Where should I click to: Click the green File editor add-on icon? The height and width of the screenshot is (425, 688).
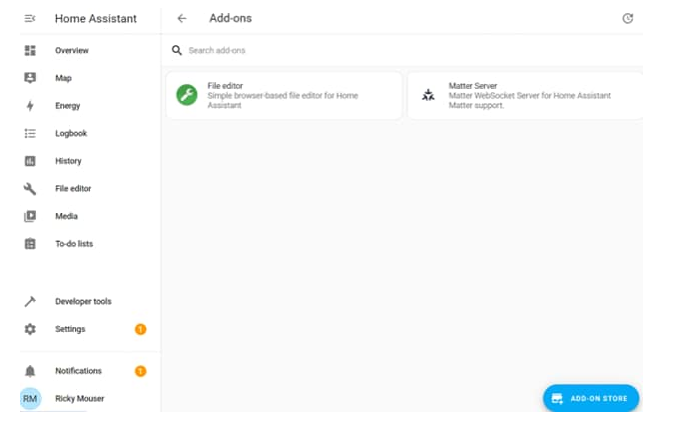187,95
